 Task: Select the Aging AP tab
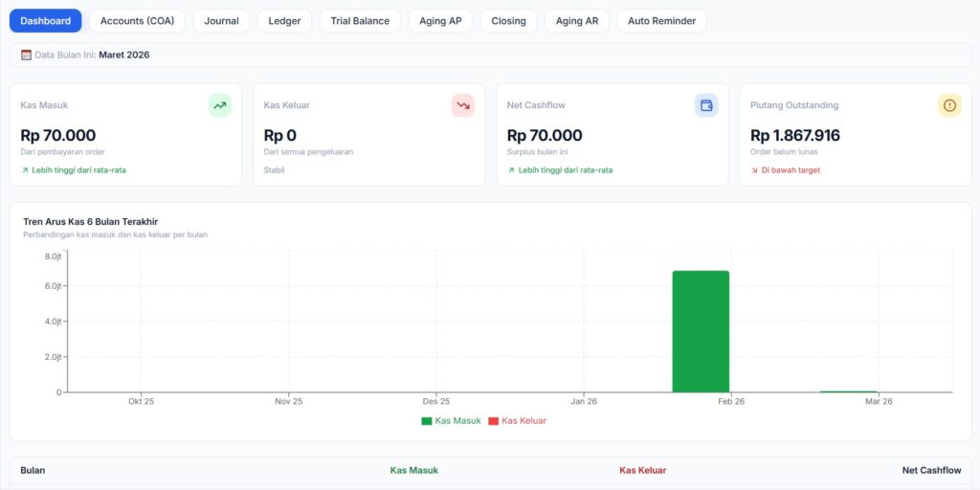point(440,21)
